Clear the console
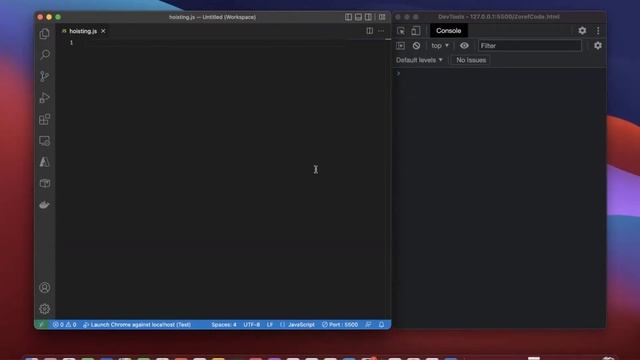640x360 pixels. pos(416,46)
